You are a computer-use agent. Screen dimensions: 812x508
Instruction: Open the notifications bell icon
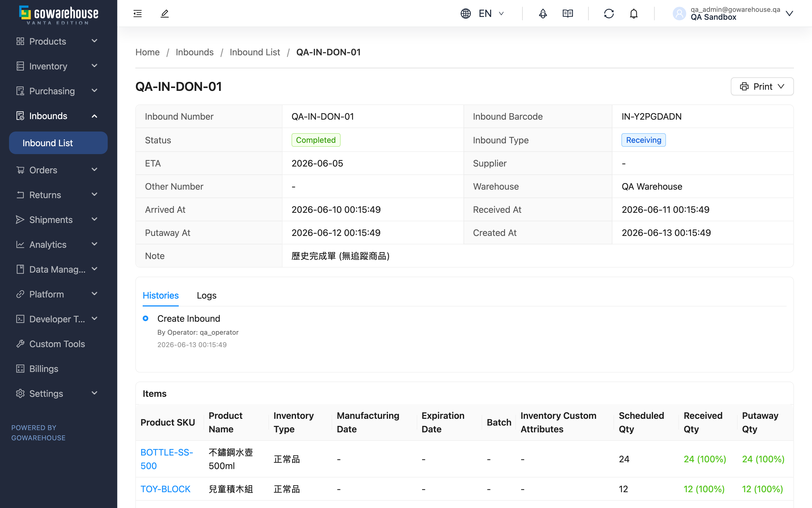coord(634,14)
